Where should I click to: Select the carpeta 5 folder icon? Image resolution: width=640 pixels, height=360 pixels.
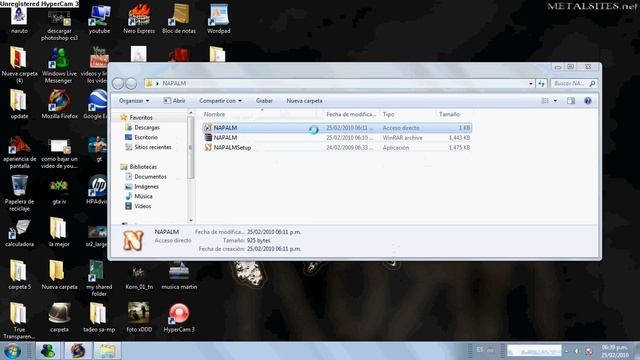click(x=19, y=275)
